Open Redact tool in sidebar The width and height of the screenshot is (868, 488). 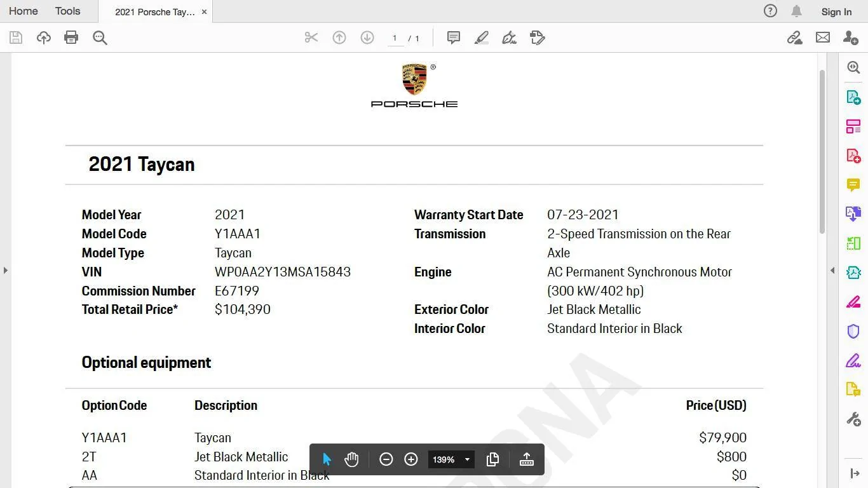[853, 302]
